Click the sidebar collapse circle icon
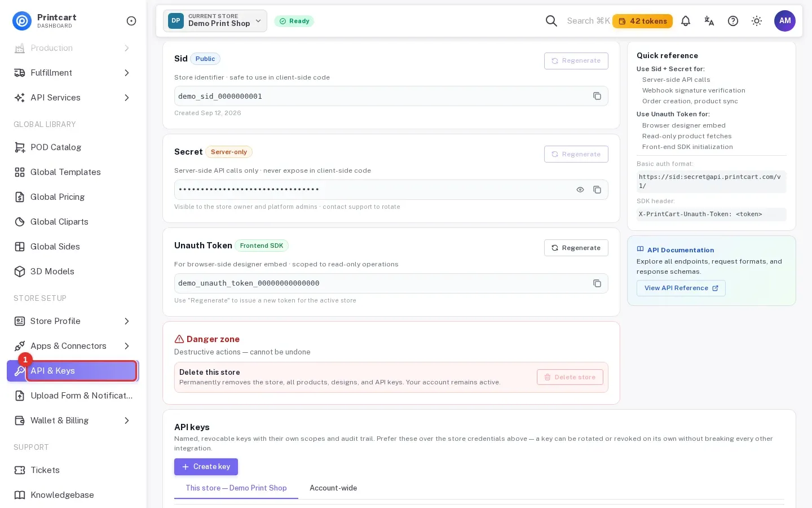 pos(131,21)
